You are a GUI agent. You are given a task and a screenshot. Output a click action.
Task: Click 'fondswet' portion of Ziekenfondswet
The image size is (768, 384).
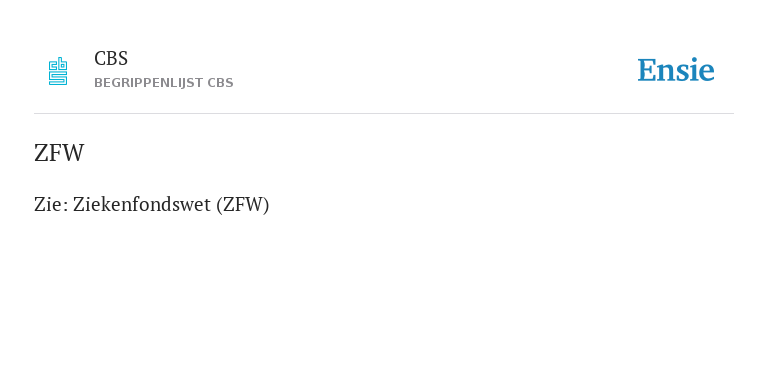coord(172,204)
